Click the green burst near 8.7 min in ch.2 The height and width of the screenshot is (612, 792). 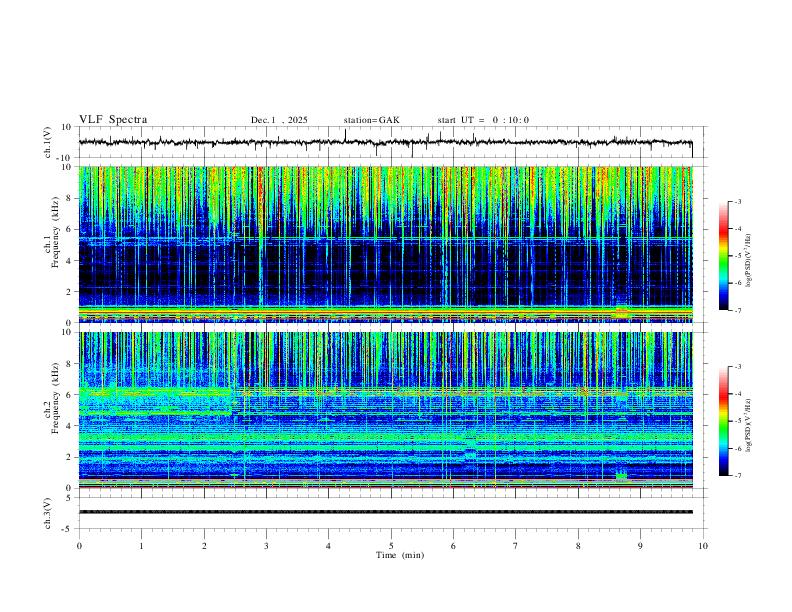pos(621,476)
